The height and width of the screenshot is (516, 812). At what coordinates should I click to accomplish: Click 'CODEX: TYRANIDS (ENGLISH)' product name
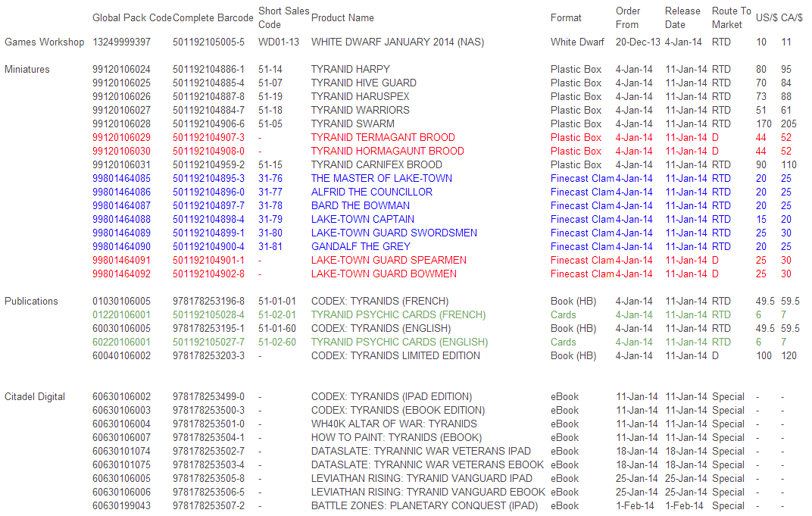point(380,328)
